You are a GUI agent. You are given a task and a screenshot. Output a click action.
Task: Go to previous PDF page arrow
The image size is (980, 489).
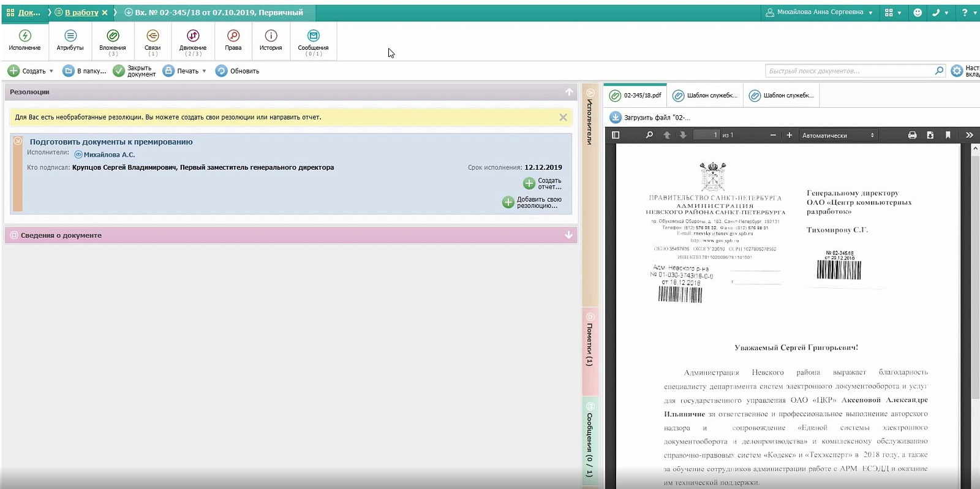click(x=667, y=135)
